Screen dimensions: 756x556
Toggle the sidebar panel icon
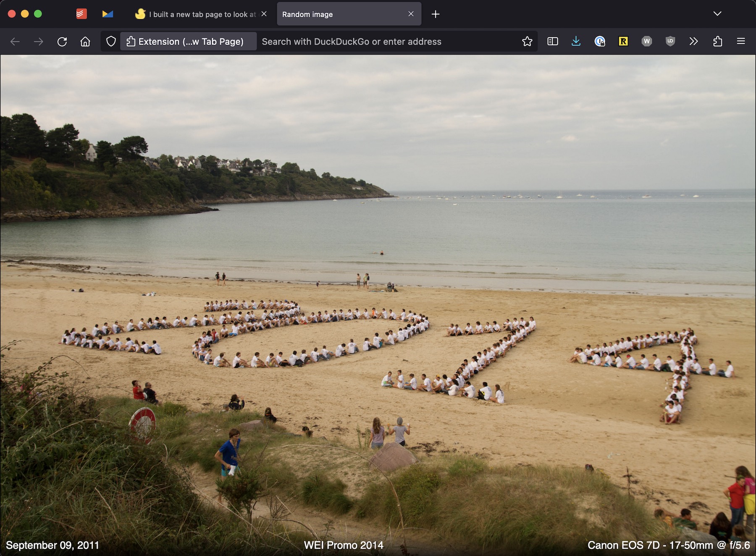[x=553, y=42]
